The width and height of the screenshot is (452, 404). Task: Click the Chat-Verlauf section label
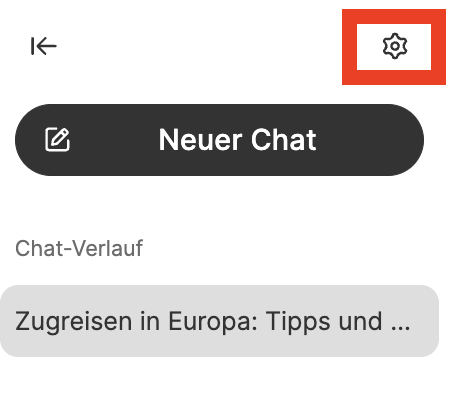pyautogui.click(x=79, y=248)
